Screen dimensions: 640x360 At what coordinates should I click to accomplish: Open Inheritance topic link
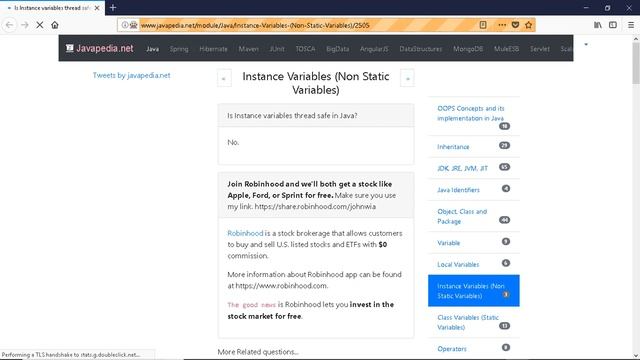point(453,147)
